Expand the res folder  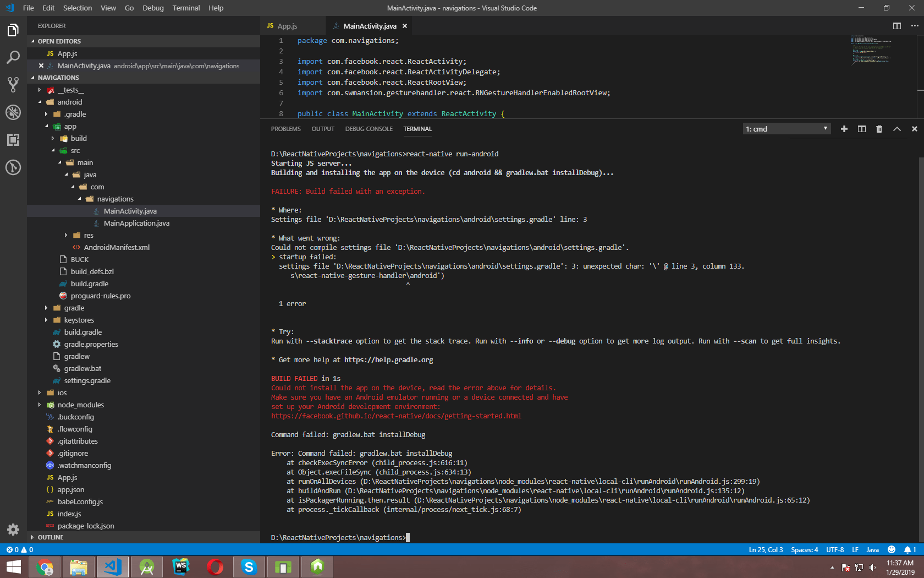[66, 235]
